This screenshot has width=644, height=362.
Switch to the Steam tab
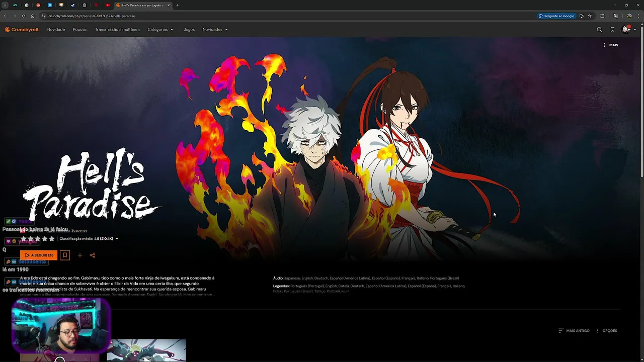(x=72, y=5)
